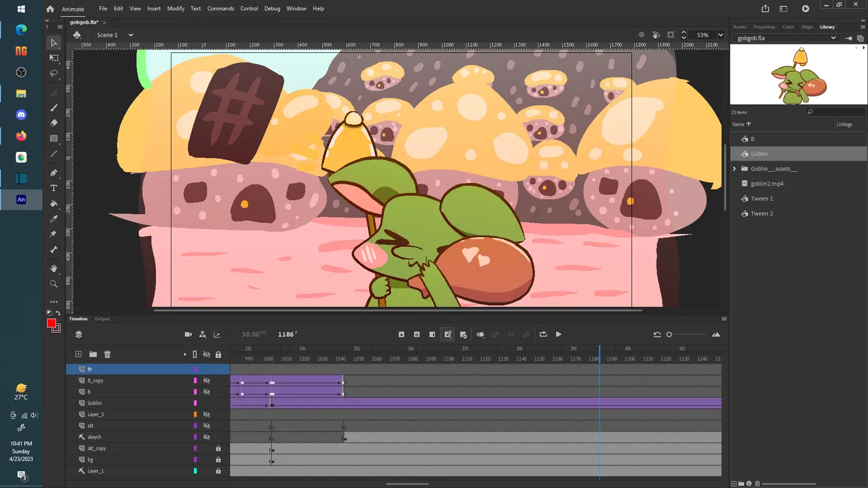Screen dimensions: 868x488
Task: Play the animation in timeline
Action: (x=559, y=334)
